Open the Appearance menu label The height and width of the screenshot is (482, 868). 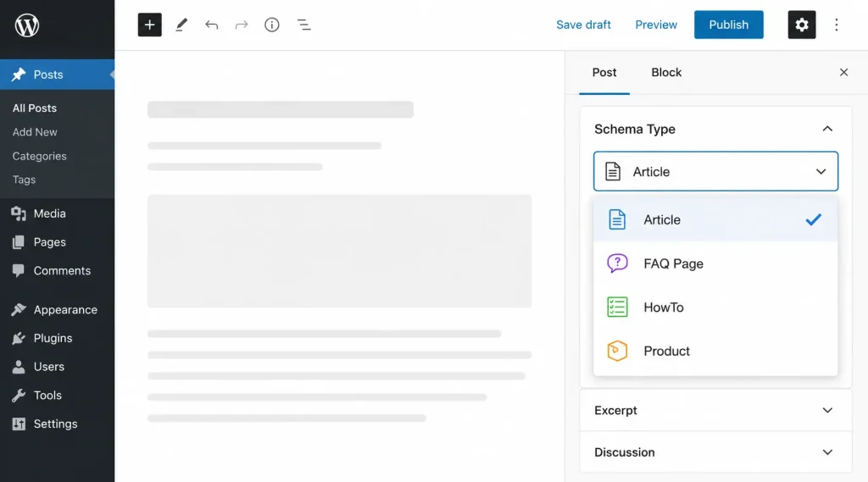point(65,310)
